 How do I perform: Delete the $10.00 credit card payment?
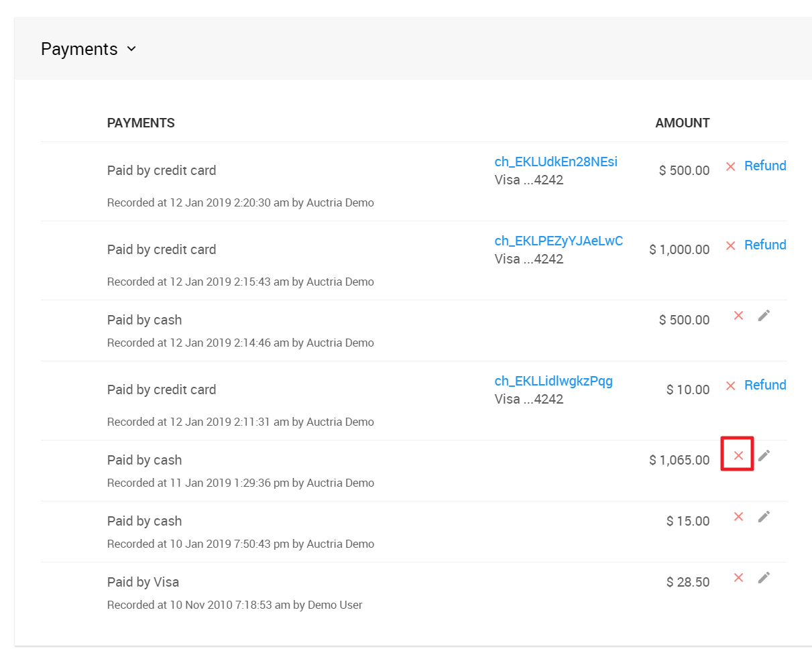(731, 386)
